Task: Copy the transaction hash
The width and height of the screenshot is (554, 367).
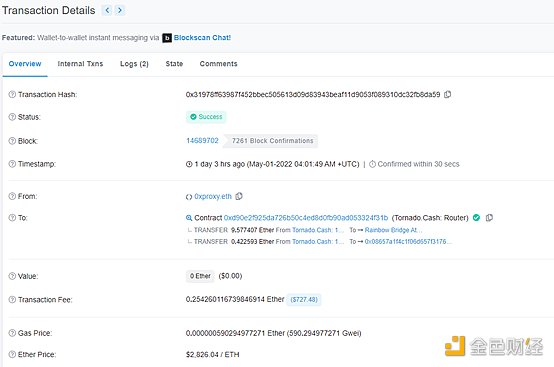Action: click(447, 94)
